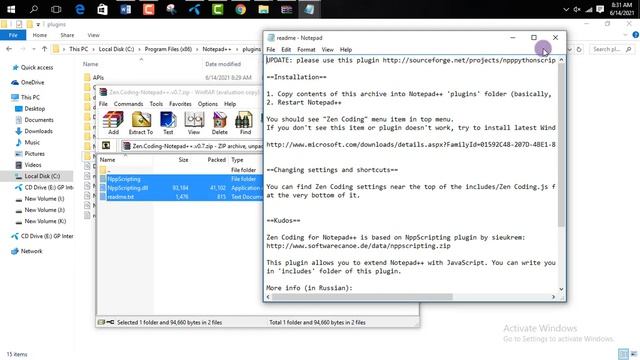Viewport: 640px width, 360px height.
Task: Click the Test archive icon in WinRAR
Action: [x=168, y=122]
